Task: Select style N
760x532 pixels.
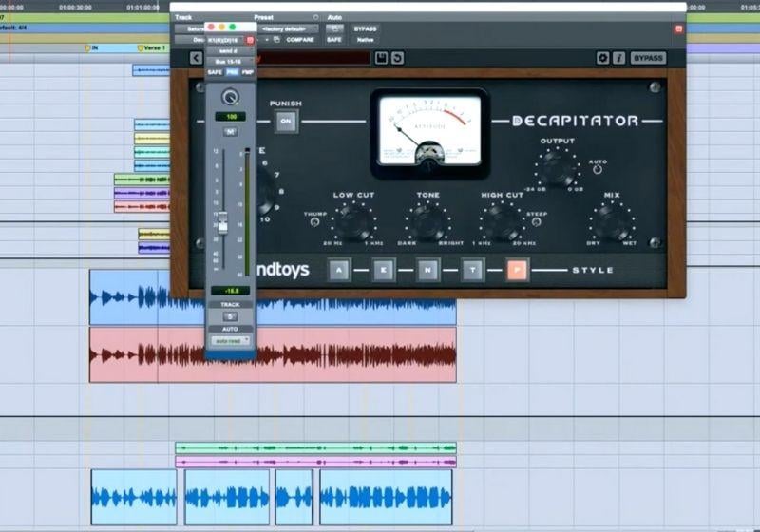Action: [428, 271]
